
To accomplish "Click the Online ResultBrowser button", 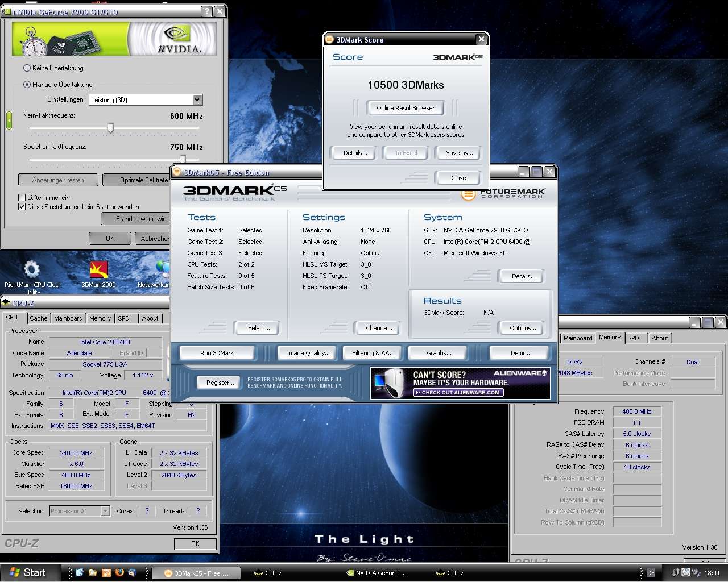I will click(x=406, y=108).
